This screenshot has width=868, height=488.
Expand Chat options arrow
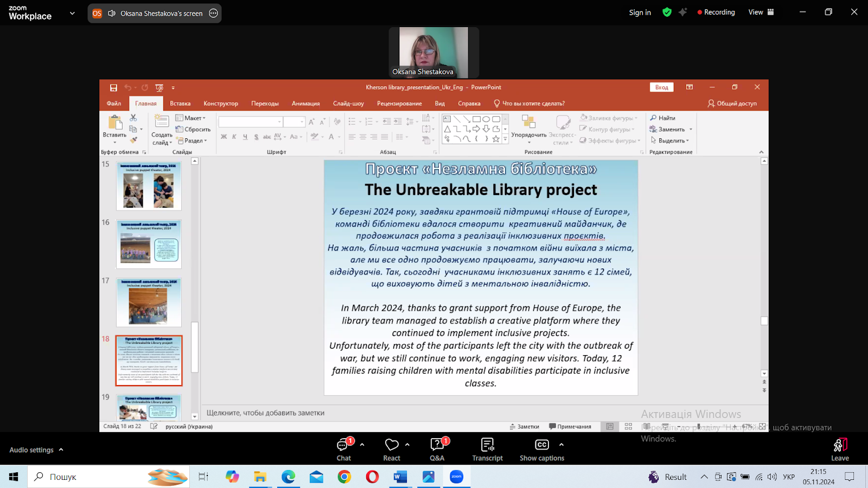pyautogui.click(x=362, y=445)
